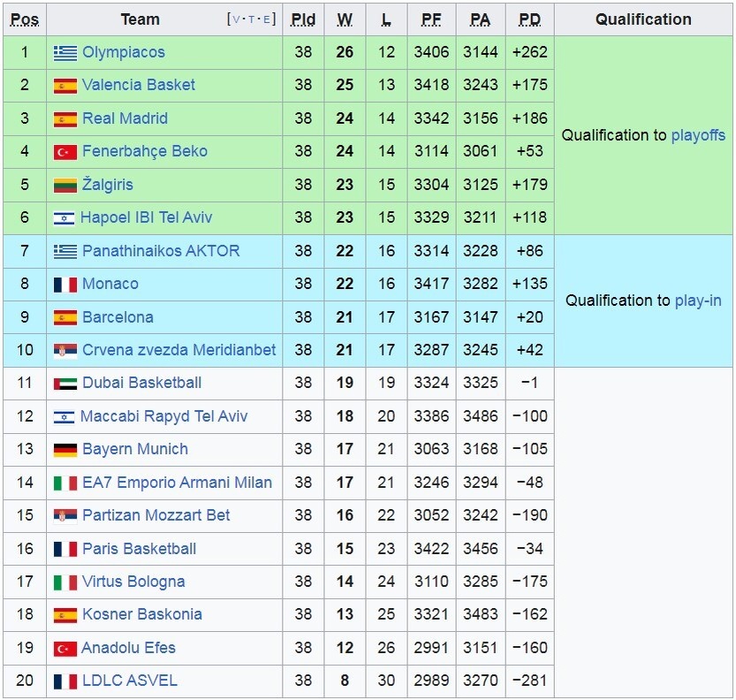
Task: Click the Israeli flag next to Hapoel IBI Tel Aviv
Action: coord(64,218)
